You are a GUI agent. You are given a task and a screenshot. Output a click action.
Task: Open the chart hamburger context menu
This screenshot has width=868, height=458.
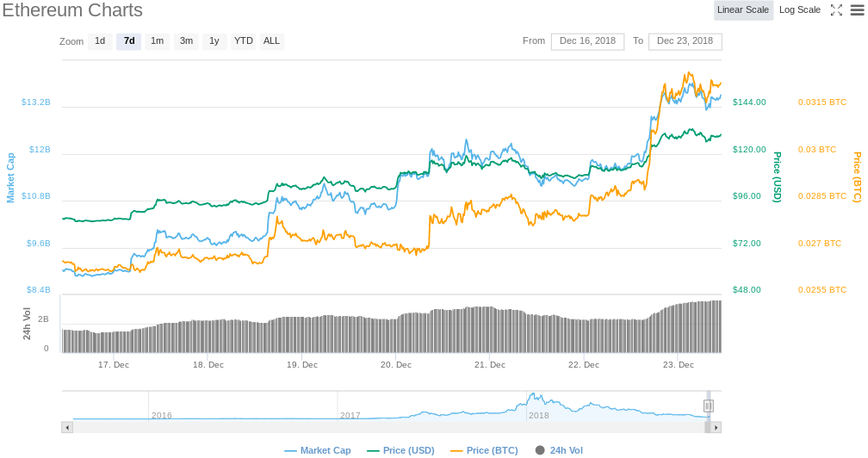(x=857, y=10)
